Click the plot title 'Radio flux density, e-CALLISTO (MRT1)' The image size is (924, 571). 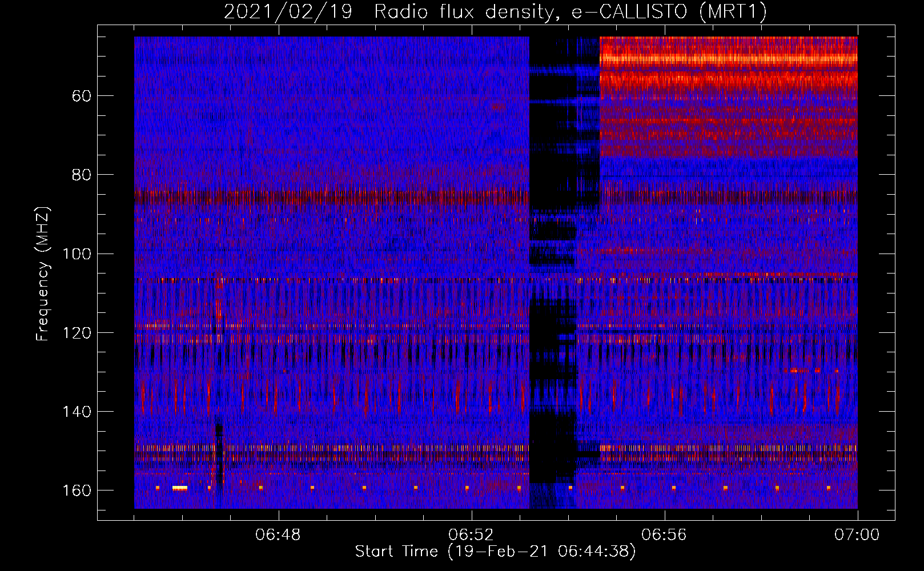571,11
